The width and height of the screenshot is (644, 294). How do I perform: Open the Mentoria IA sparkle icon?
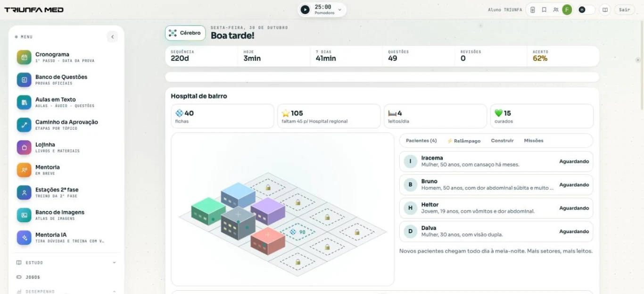[24, 237]
